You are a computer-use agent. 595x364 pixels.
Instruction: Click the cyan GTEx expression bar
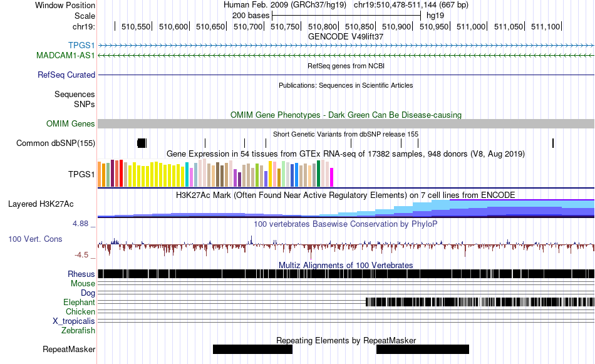pos(187,175)
